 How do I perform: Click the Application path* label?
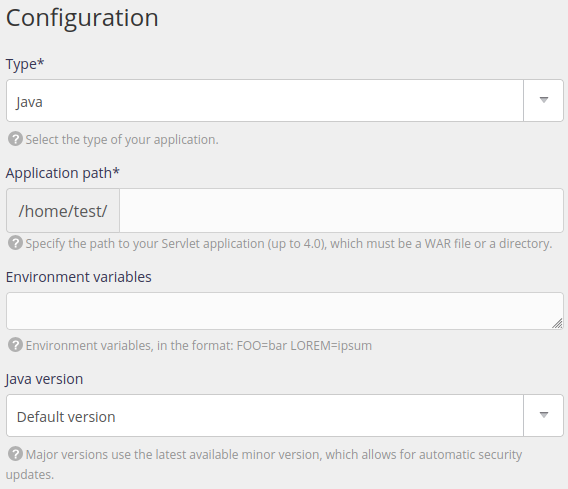[x=63, y=173]
